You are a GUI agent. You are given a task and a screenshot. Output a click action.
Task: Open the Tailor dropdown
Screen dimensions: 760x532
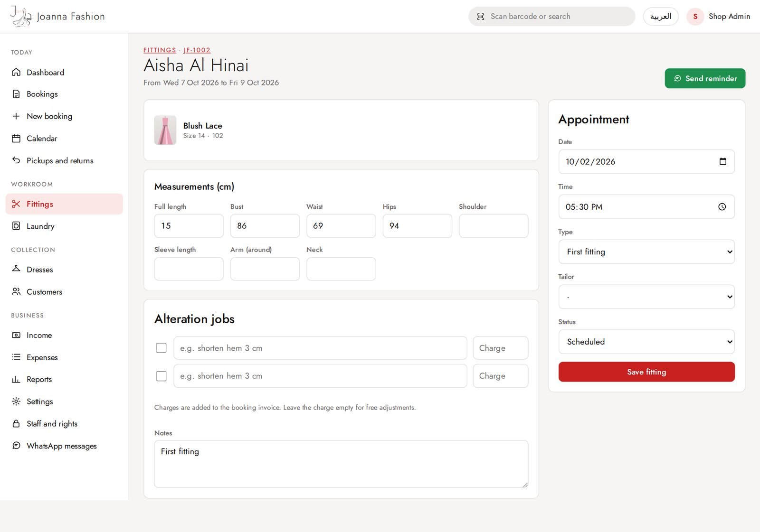pyautogui.click(x=646, y=297)
